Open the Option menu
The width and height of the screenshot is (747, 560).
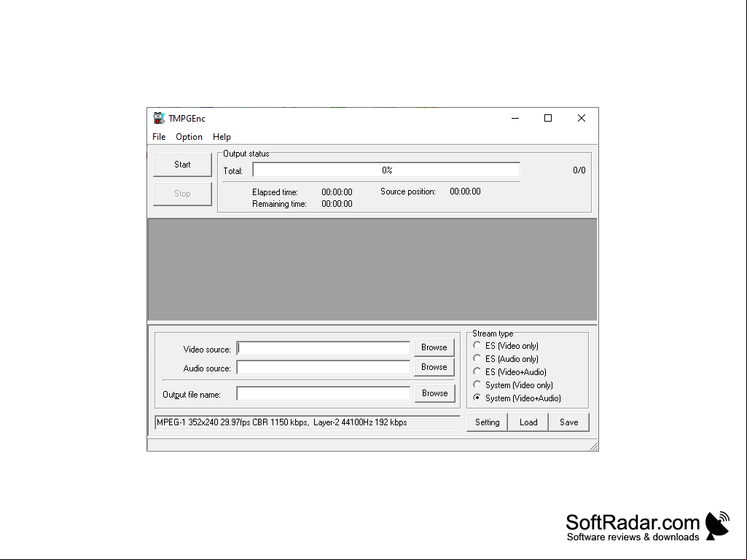pos(189,137)
